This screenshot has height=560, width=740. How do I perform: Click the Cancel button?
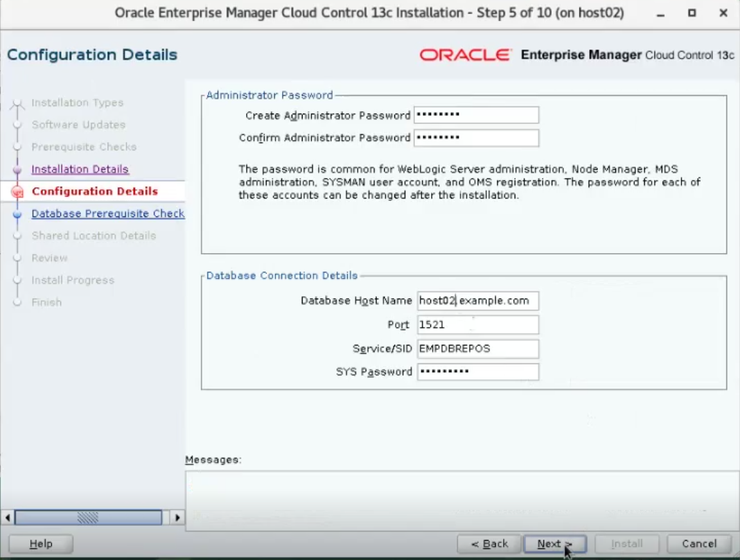pos(699,544)
